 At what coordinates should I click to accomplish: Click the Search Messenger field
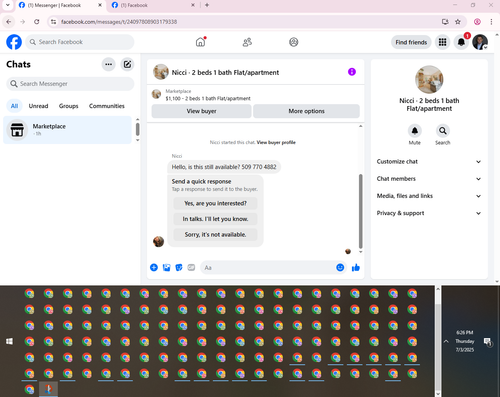(x=70, y=84)
